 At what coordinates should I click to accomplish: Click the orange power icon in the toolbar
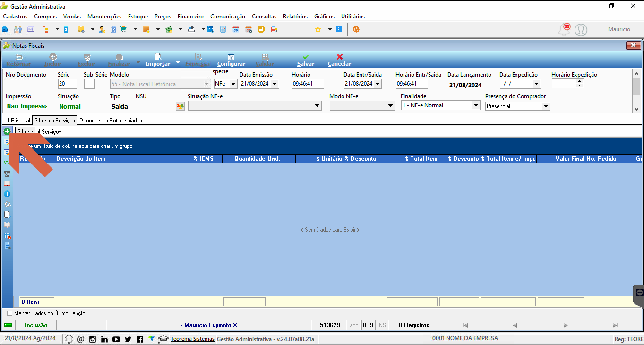point(356,29)
